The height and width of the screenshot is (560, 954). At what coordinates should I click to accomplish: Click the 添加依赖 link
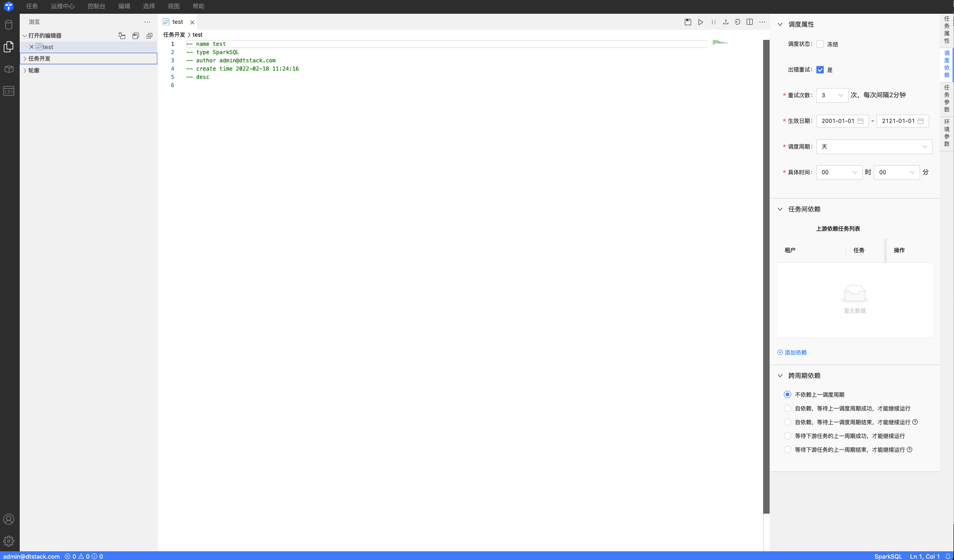pyautogui.click(x=792, y=353)
